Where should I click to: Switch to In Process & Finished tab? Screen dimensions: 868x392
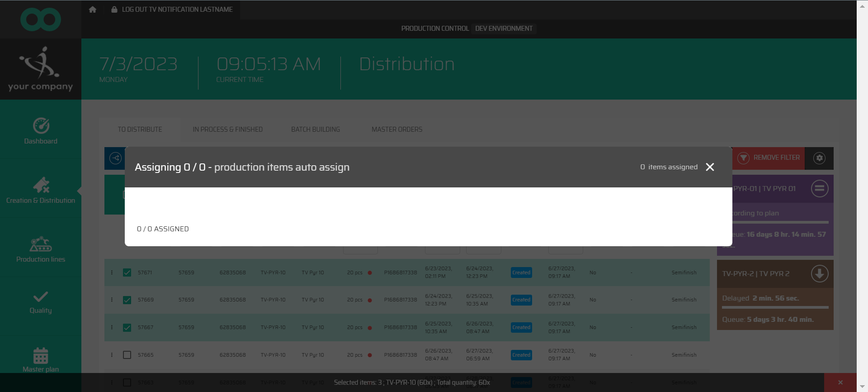point(227,129)
